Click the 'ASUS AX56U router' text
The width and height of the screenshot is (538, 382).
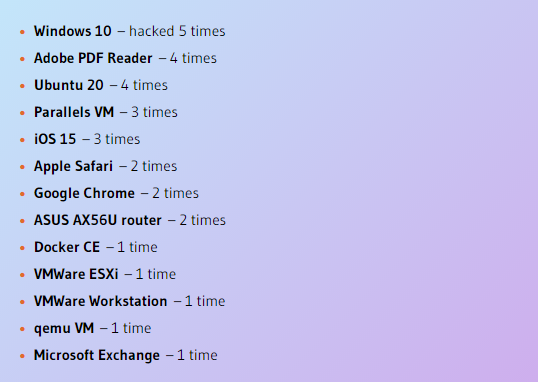(97, 220)
